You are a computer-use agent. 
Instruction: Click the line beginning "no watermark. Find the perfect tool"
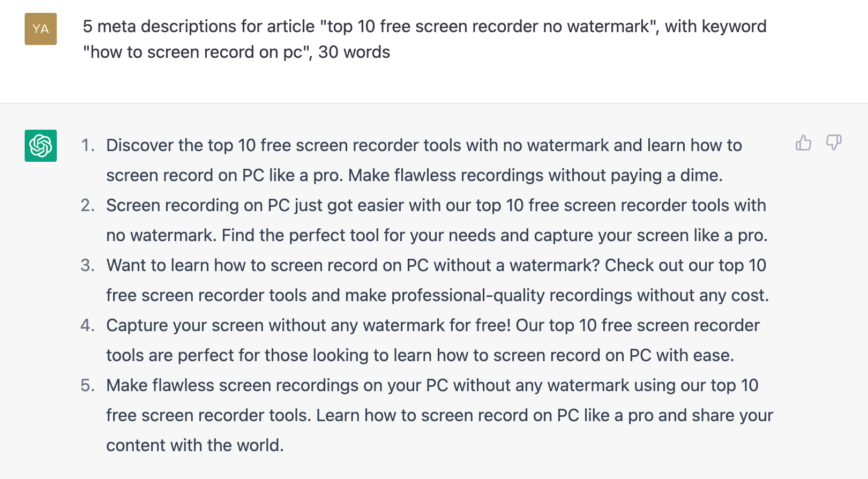(437, 235)
